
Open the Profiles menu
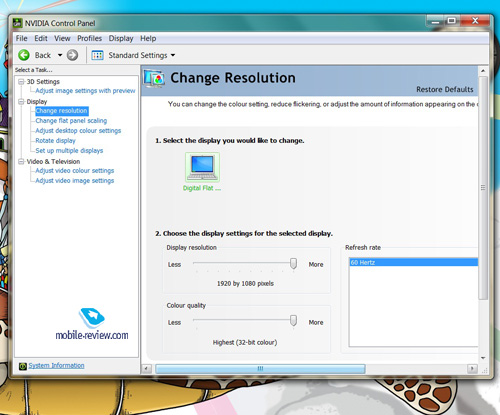pyautogui.click(x=89, y=39)
